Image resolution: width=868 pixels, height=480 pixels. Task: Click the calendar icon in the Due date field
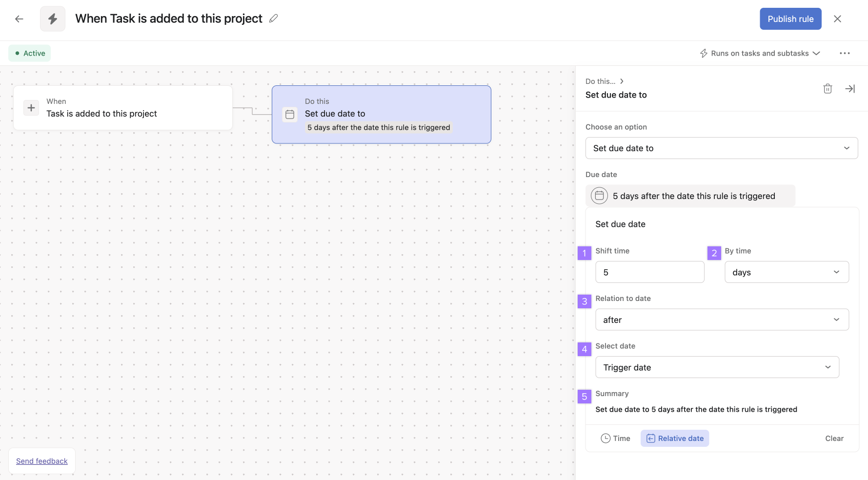tap(599, 196)
